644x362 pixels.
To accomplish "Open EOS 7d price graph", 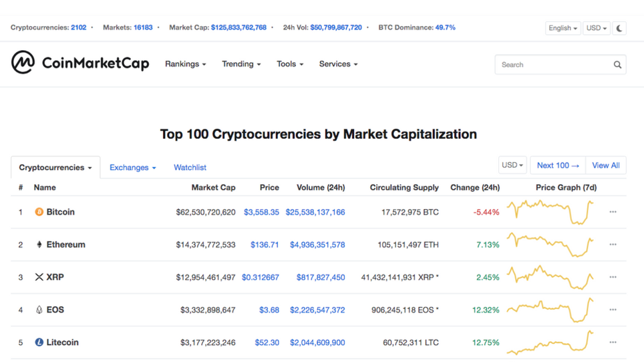I will tap(550, 310).
